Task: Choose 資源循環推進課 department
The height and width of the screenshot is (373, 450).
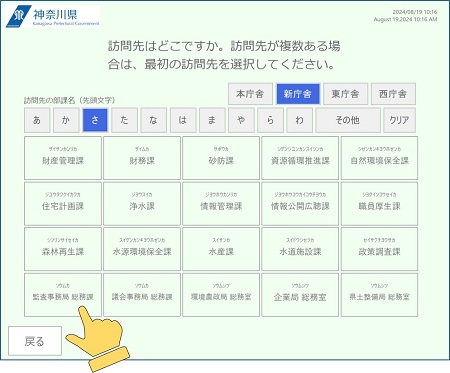Action: (300, 158)
